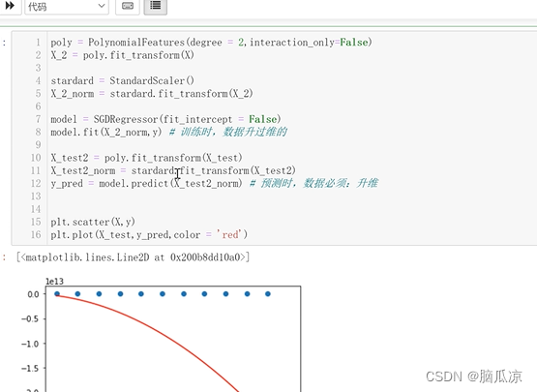Click the Line2D output text
The image size is (537, 392).
coord(133,257)
